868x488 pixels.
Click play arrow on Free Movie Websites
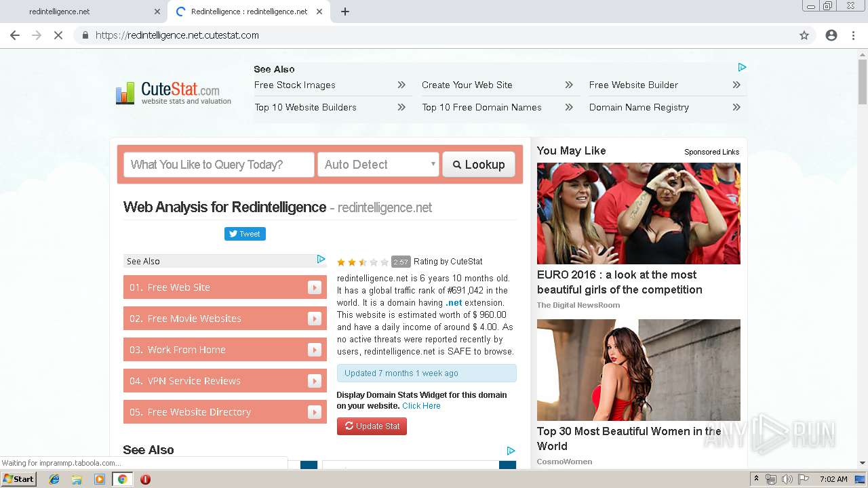(x=315, y=319)
